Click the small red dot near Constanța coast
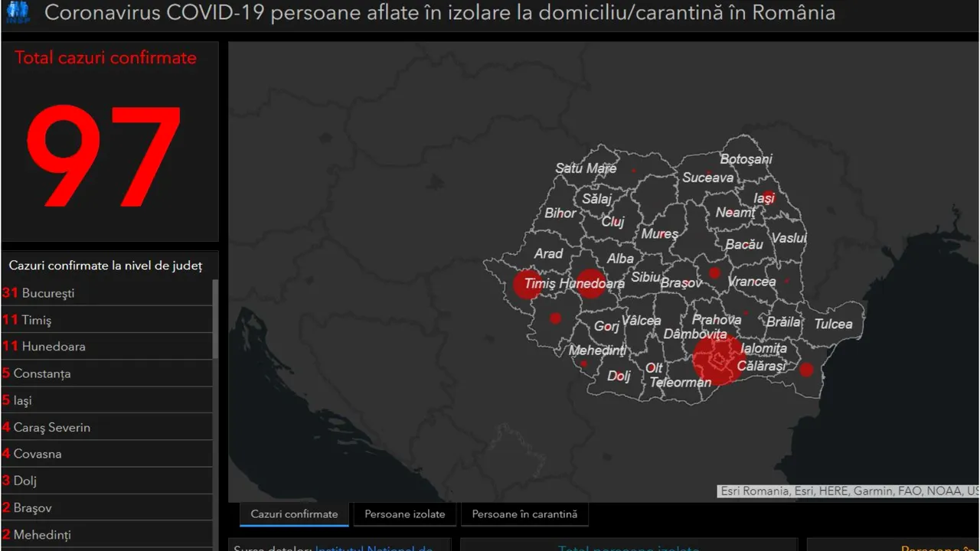Image resolution: width=980 pixels, height=551 pixels. point(806,370)
